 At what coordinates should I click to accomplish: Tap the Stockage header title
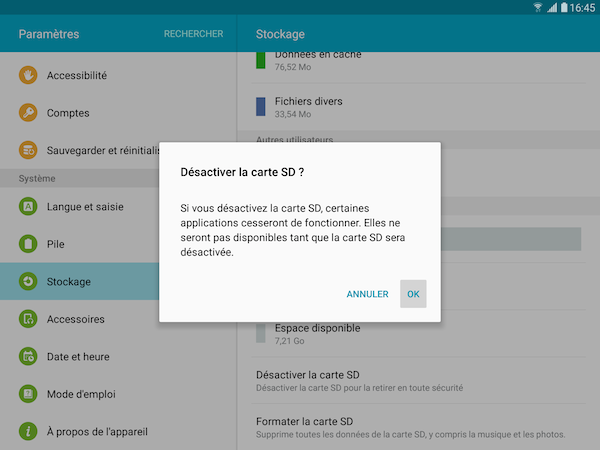280,34
